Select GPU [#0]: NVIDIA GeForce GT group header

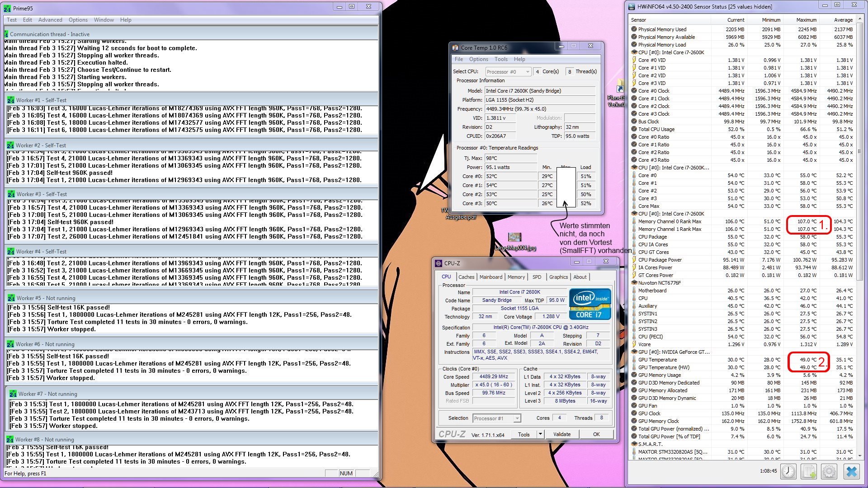(x=742, y=352)
